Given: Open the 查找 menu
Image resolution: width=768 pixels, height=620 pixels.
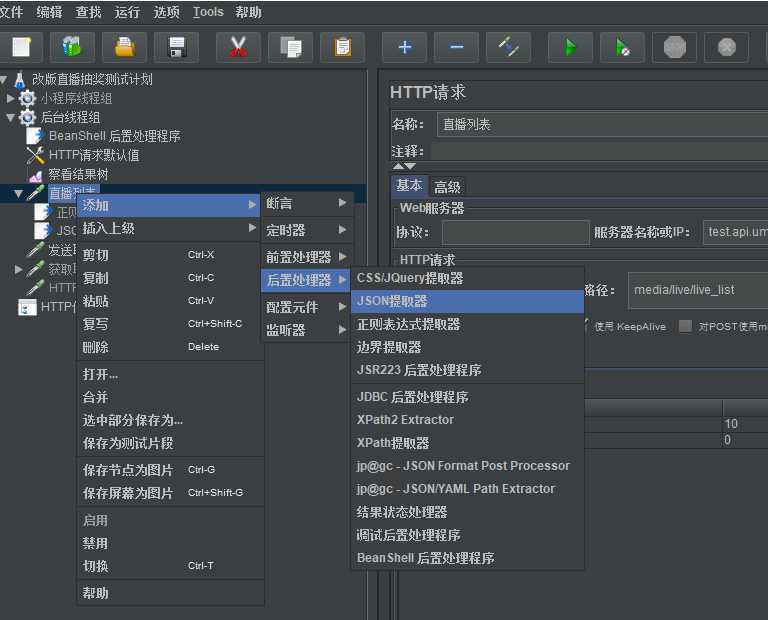Looking at the screenshot, I should pyautogui.click(x=88, y=12).
